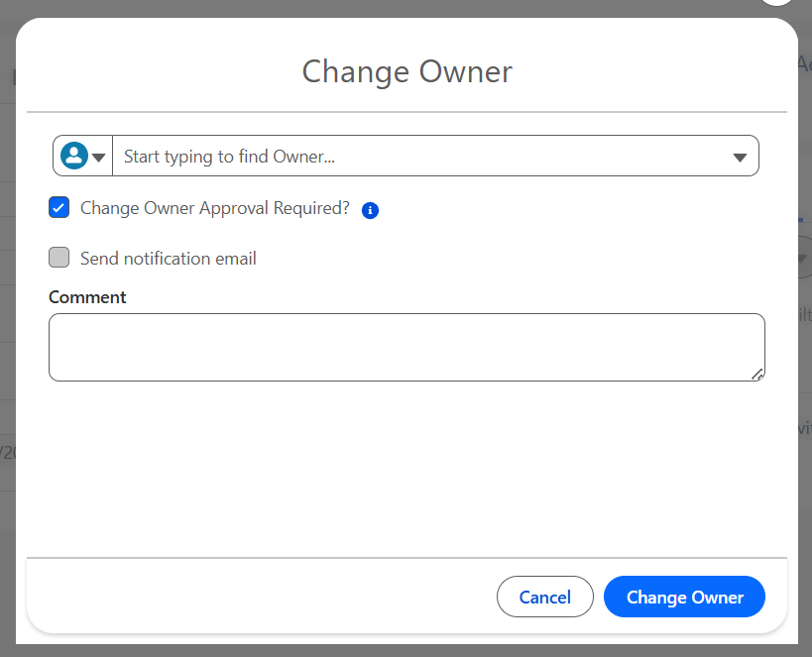Screen dimensions: 812x657
Task: Open the owner type selector arrow beside avatar
Action: [98, 157]
